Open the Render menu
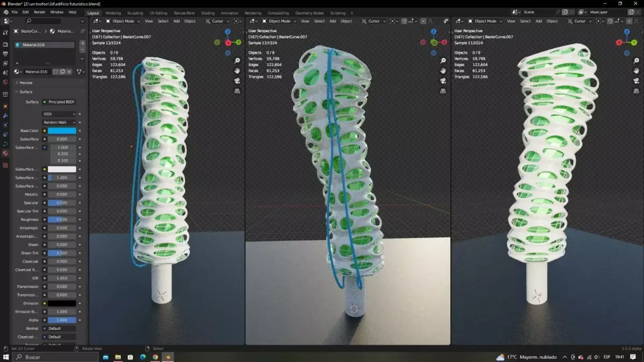The height and width of the screenshot is (362, 644). point(40,12)
